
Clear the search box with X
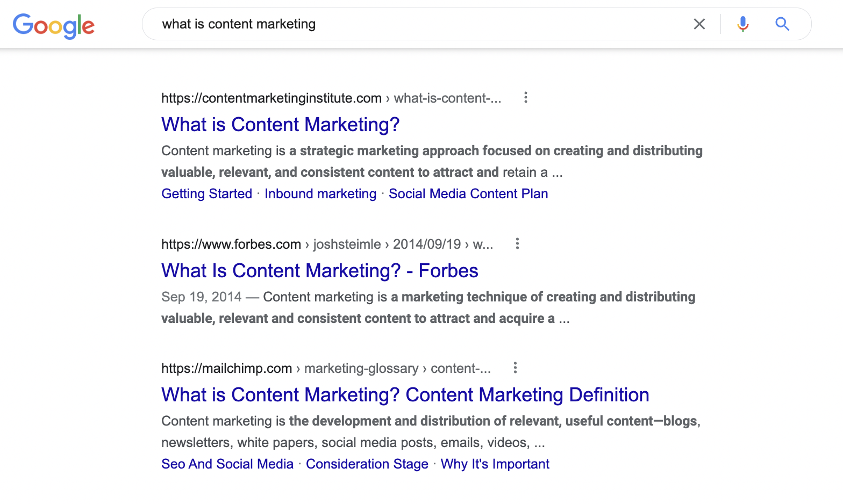coord(699,24)
